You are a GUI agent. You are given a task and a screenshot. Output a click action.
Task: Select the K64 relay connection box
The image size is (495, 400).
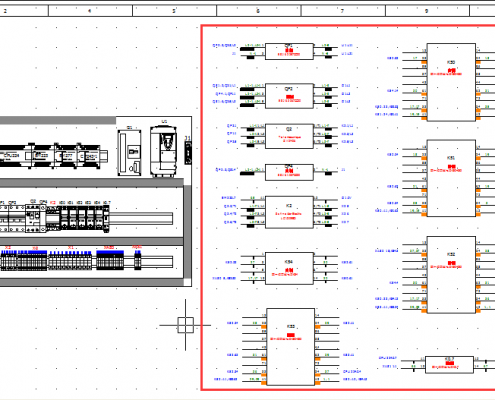click(289, 268)
